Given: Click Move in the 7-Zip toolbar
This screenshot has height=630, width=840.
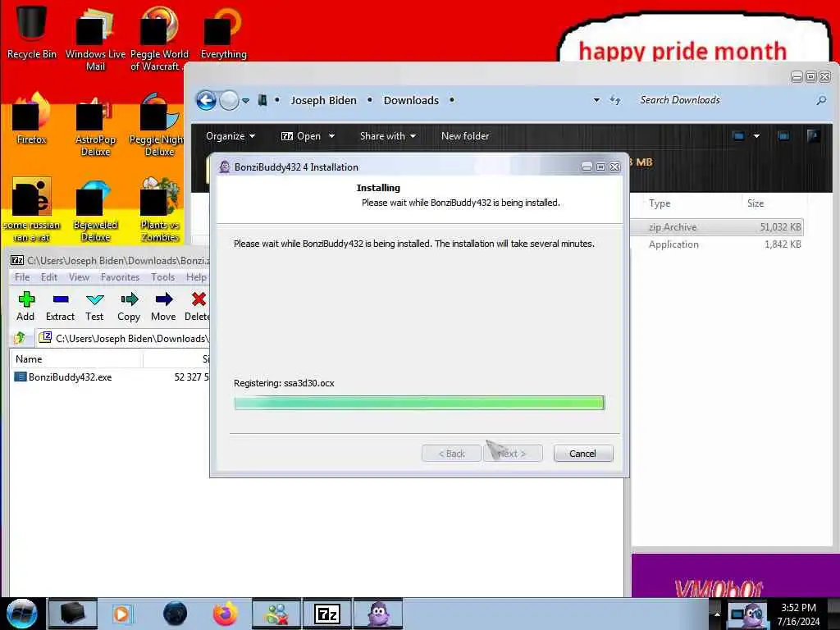Looking at the screenshot, I should point(163,306).
